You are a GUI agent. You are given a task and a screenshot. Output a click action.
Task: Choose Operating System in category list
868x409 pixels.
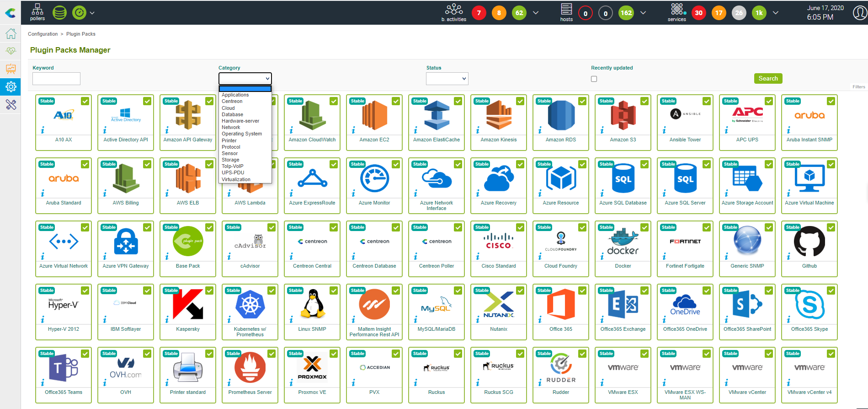[241, 134]
